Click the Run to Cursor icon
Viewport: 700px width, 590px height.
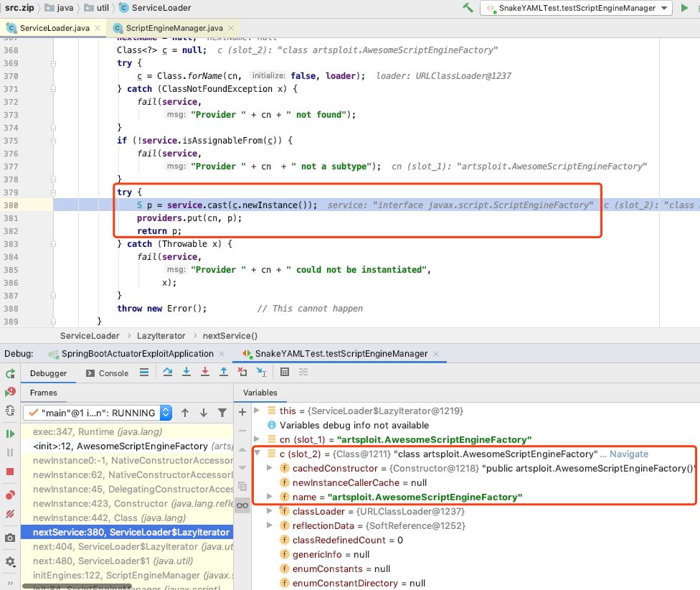(x=261, y=371)
